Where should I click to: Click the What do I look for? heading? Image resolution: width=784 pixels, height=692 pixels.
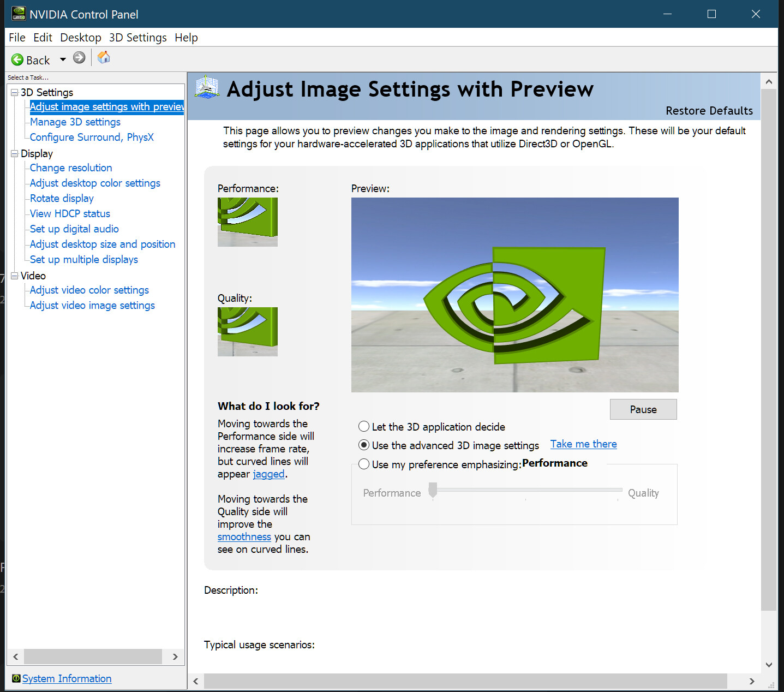pyautogui.click(x=268, y=406)
